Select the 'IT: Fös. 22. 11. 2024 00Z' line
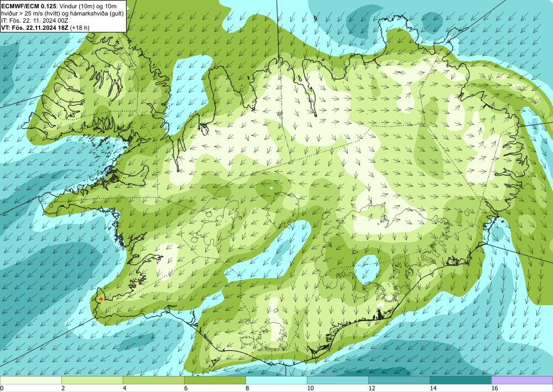 (x=34, y=20)
